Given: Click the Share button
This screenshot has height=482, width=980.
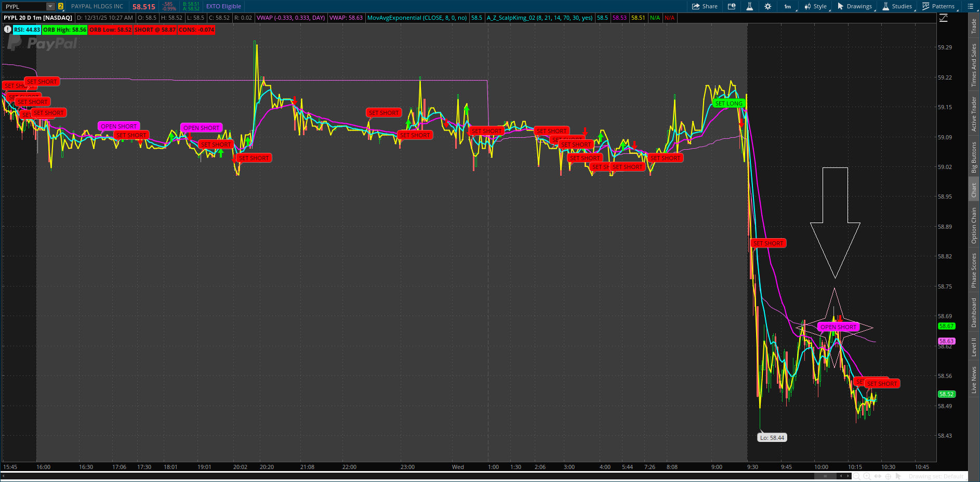Looking at the screenshot, I should click(x=705, y=6).
